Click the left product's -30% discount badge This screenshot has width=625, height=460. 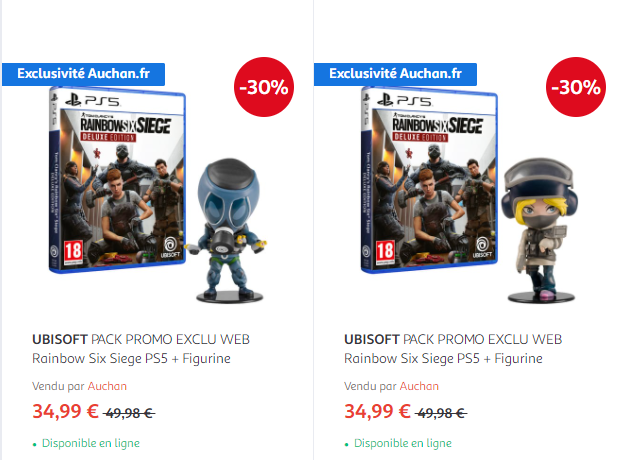coord(264,87)
